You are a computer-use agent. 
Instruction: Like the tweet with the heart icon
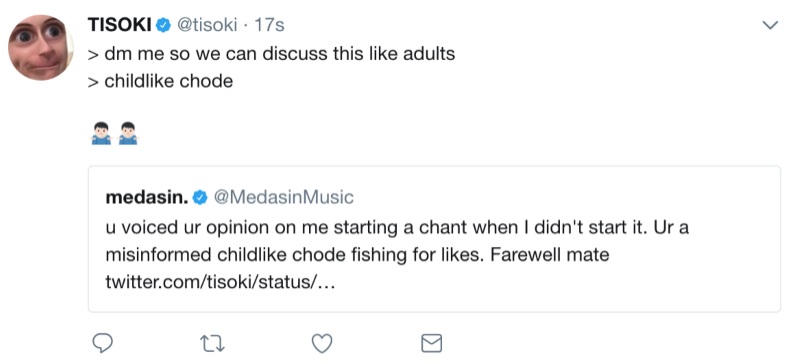[x=322, y=344]
